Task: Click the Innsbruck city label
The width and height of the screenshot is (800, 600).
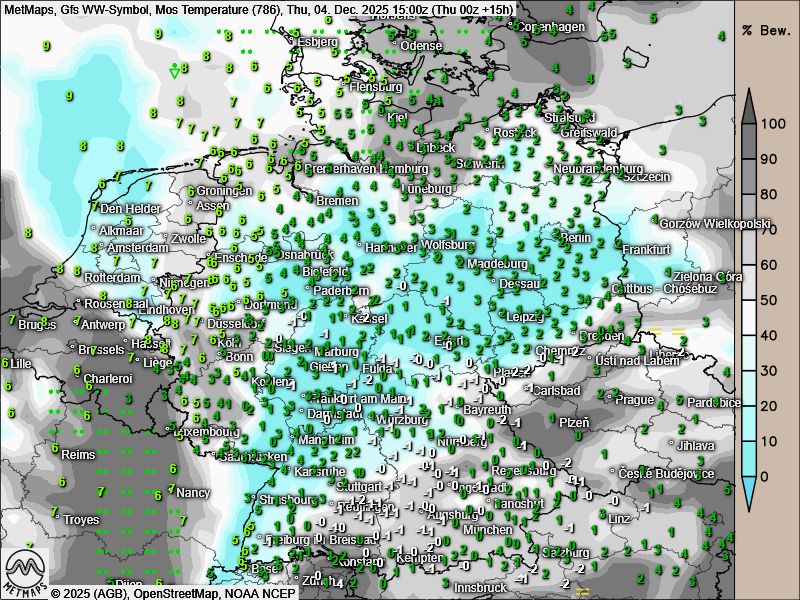Action: click(482, 587)
